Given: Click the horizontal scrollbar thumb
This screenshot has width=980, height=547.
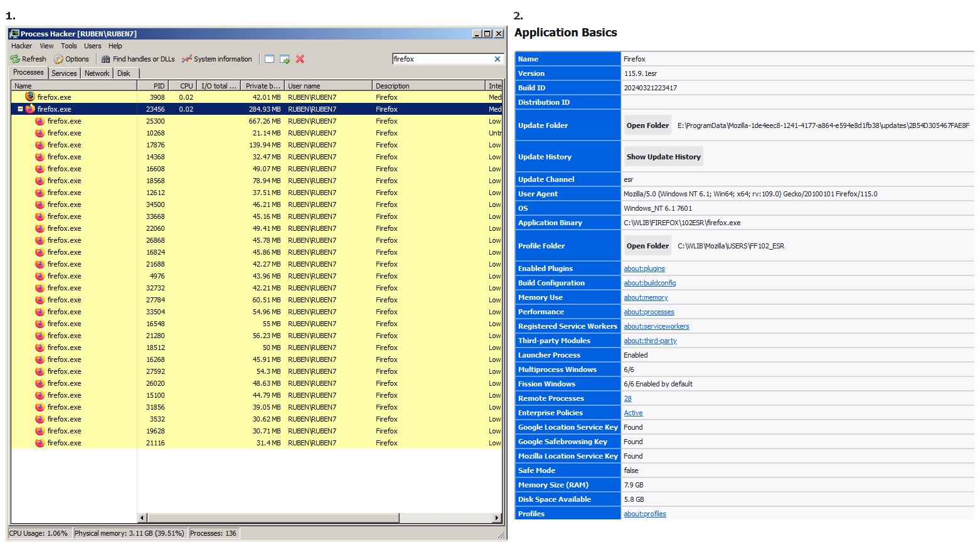Looking at the screenshot, I should (273, 518).
